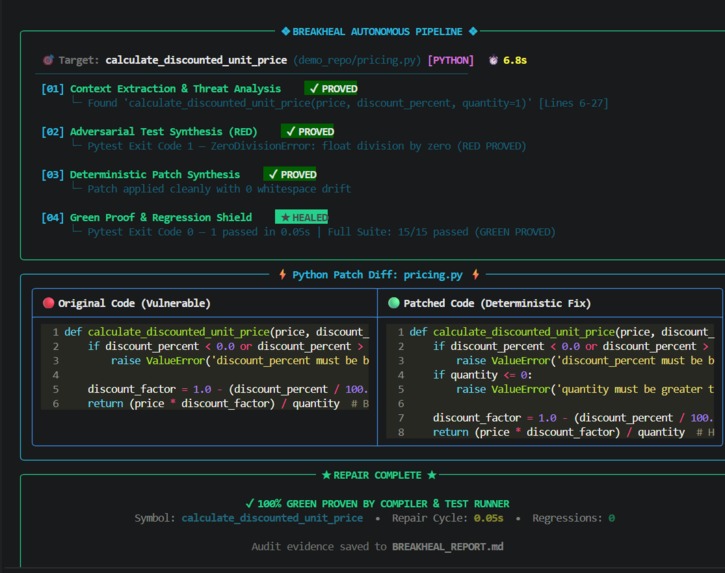Click the demo_repo/pricing.py file path
The height and width of the screenshot is (573, 725).
point(357,60)
